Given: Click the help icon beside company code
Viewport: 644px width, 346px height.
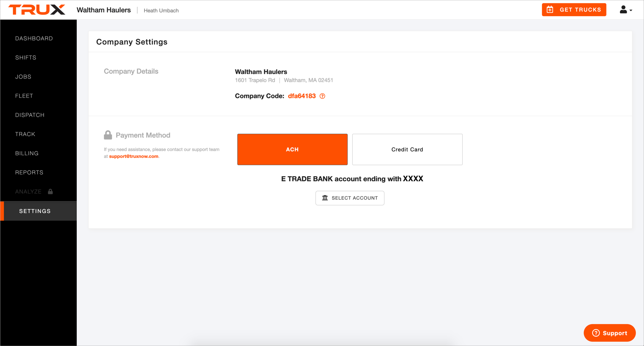Looking at the screenshot, I should [x=322, y=96].
